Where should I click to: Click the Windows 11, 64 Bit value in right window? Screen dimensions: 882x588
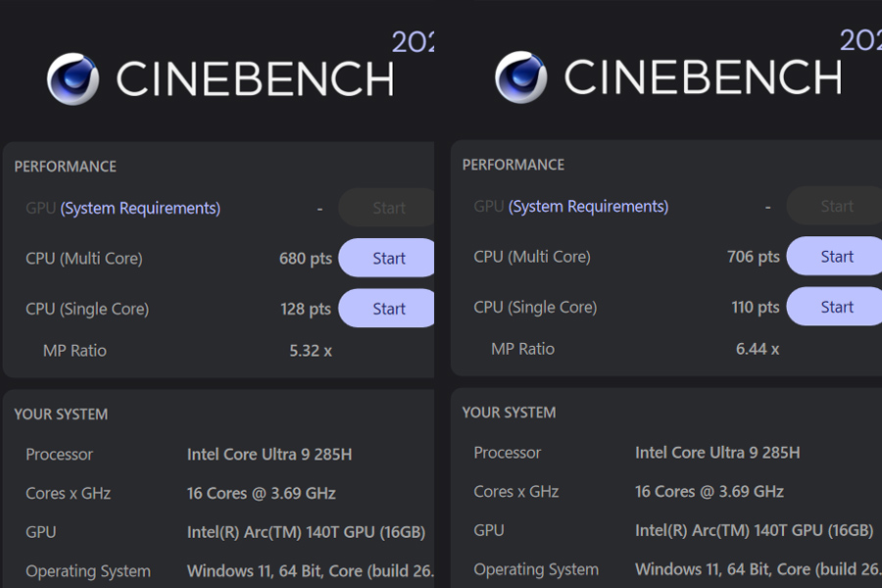(759, 569)
